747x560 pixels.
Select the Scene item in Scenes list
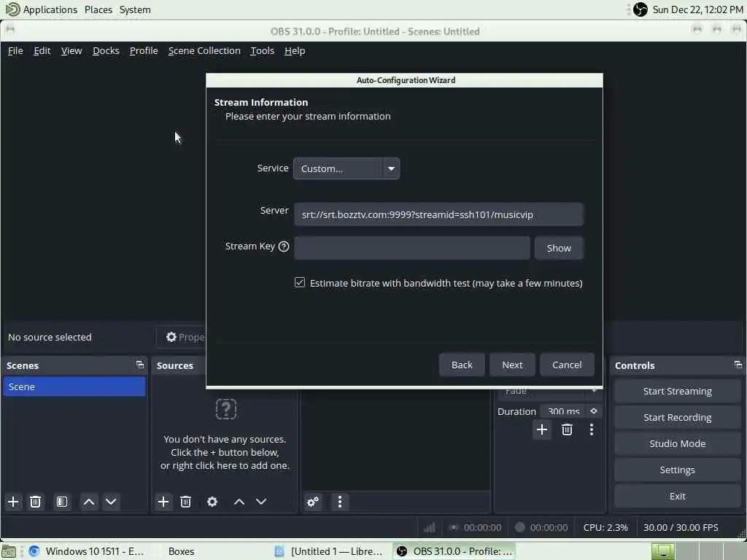tap(74, 386)
